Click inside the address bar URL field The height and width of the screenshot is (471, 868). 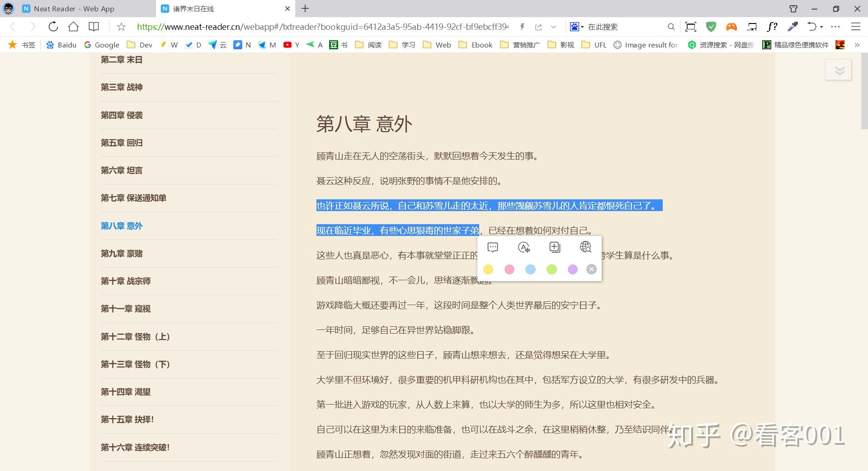coord(316,27)
